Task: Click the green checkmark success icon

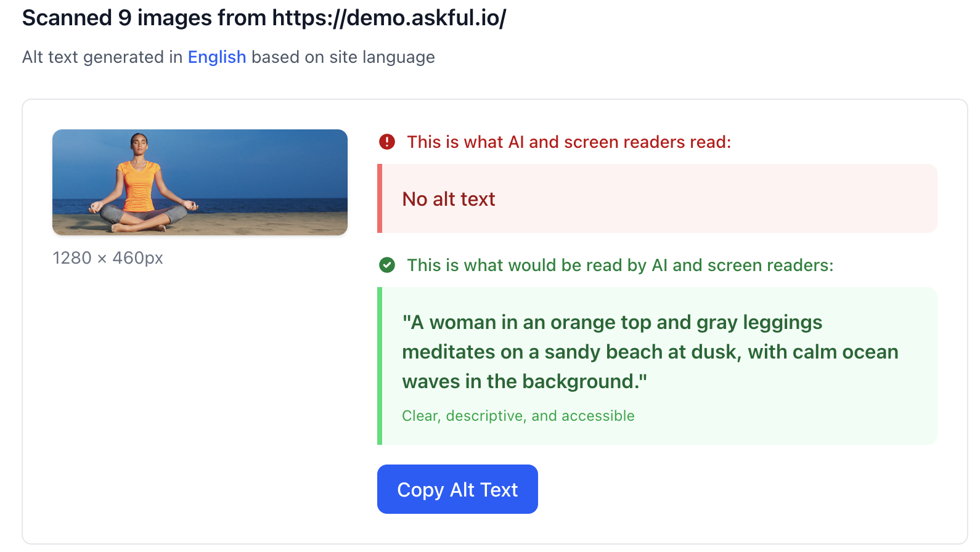Action: tap(387, 265)
